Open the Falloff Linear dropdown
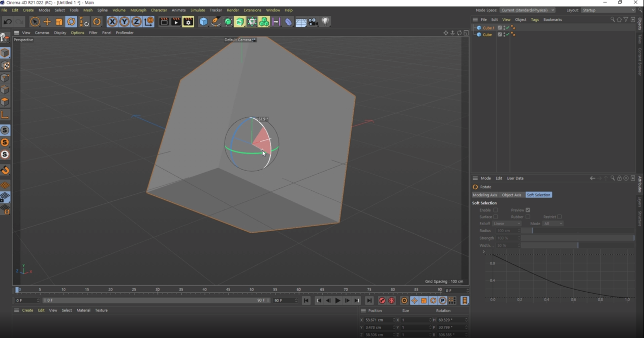The width and height of the screenshot is (644, 338). tap(506, 224)
